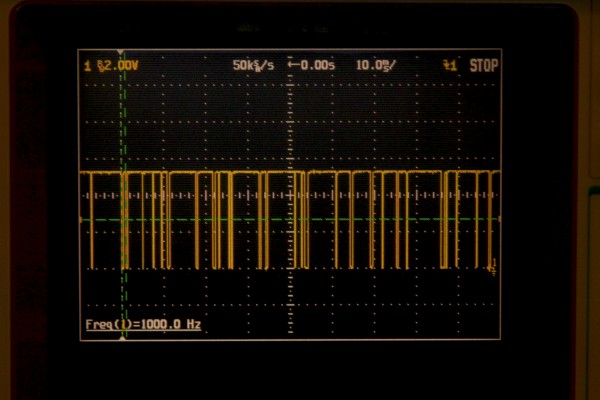Click the trigger edge icon for channel 1

click(x=449, y=66)
